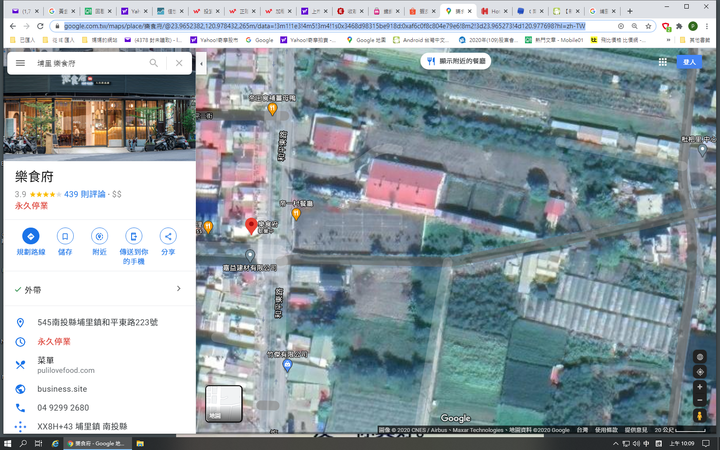Click the red place marker pin

click(x=251, y=226)
